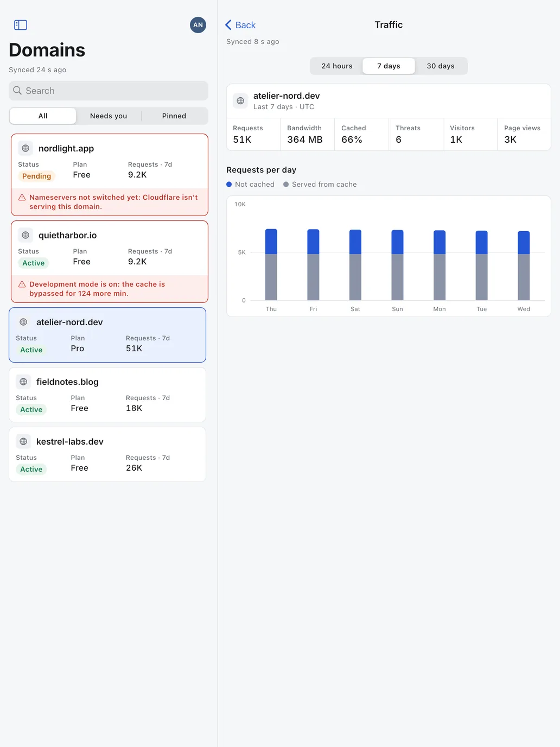Click the Not cached legend label
The width and height of the screenshot is (560, 747).
click(x=254, y=185)
